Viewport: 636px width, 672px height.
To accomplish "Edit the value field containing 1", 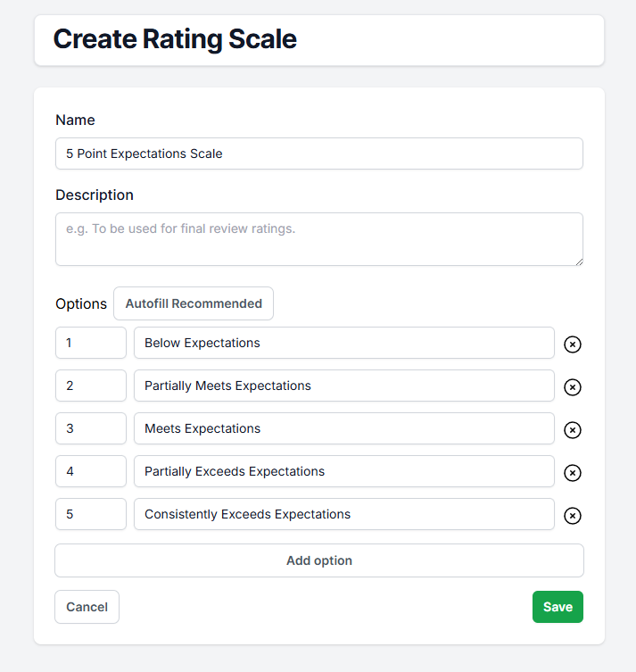I will point(90,343).
